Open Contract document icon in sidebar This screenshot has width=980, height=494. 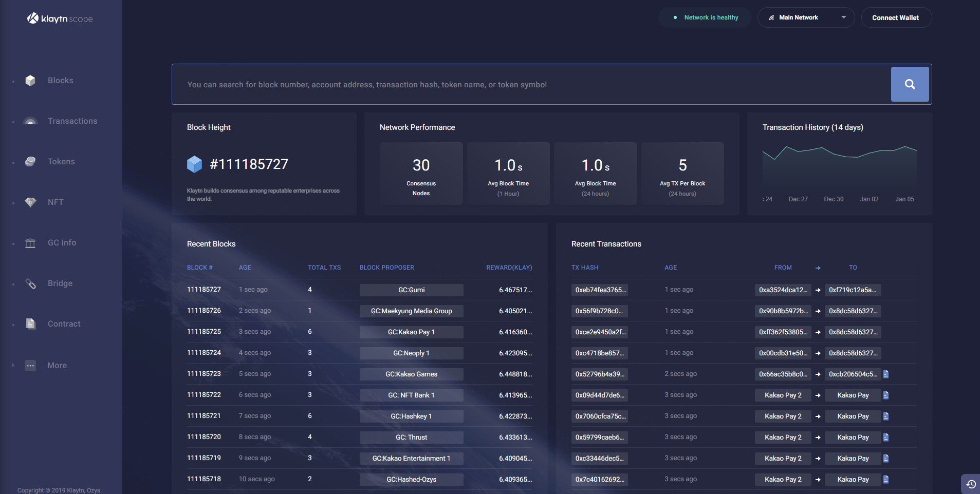point(30,324)
